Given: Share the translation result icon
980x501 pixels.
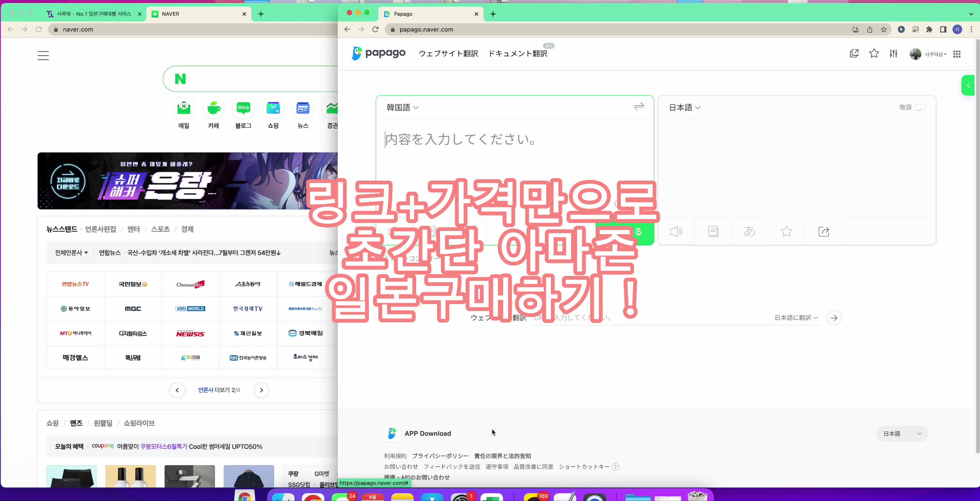Looking at the screenshot, I should tap(823, 231).
